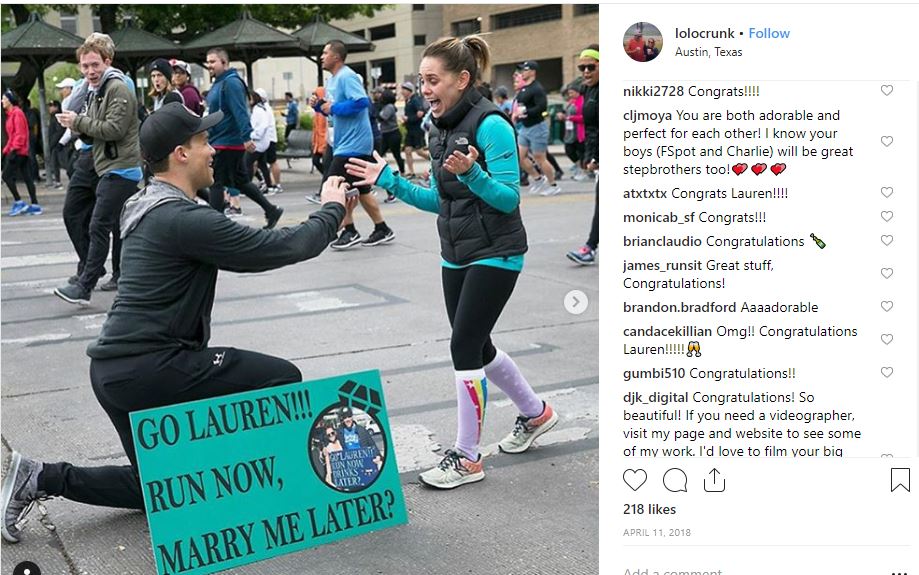The height and width of the screenshot is (575, 919).
Task: Open the comment bubble icon
Action: click(675, 480)
